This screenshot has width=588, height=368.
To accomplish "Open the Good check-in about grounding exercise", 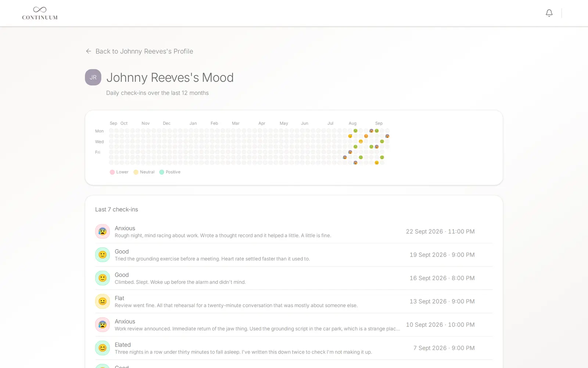I will pos(294,255).
